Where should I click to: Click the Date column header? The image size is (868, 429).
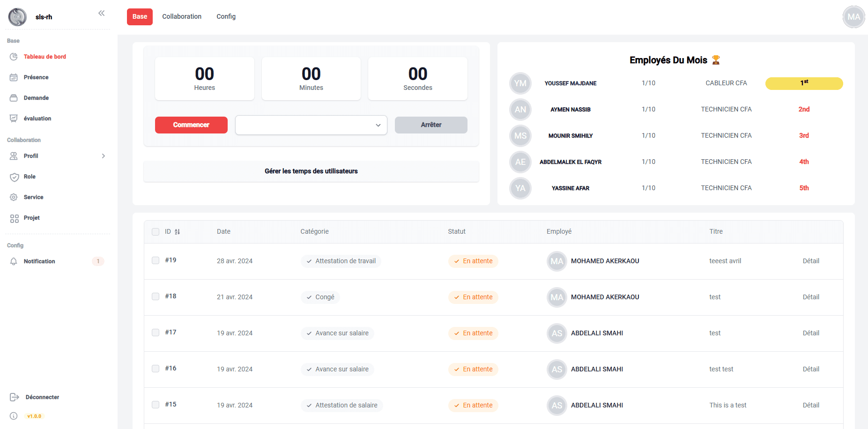pyautogui.click(x=223, y=232)
